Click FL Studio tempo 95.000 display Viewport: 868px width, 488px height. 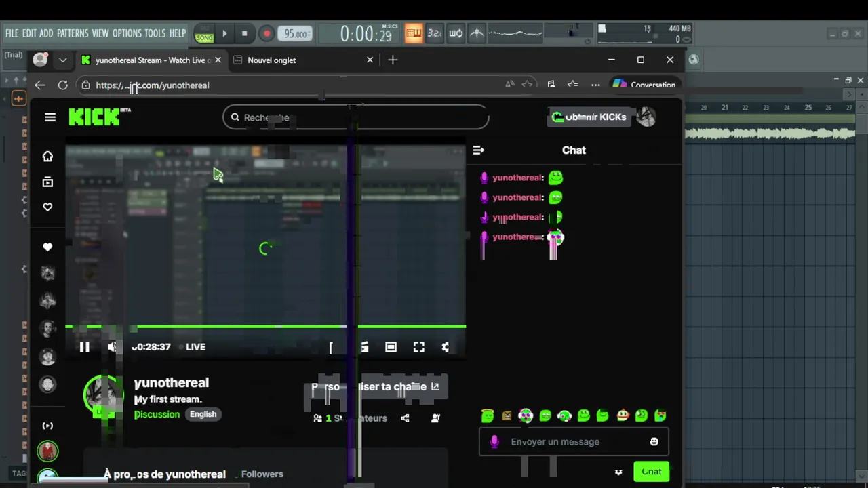[295, 34]
